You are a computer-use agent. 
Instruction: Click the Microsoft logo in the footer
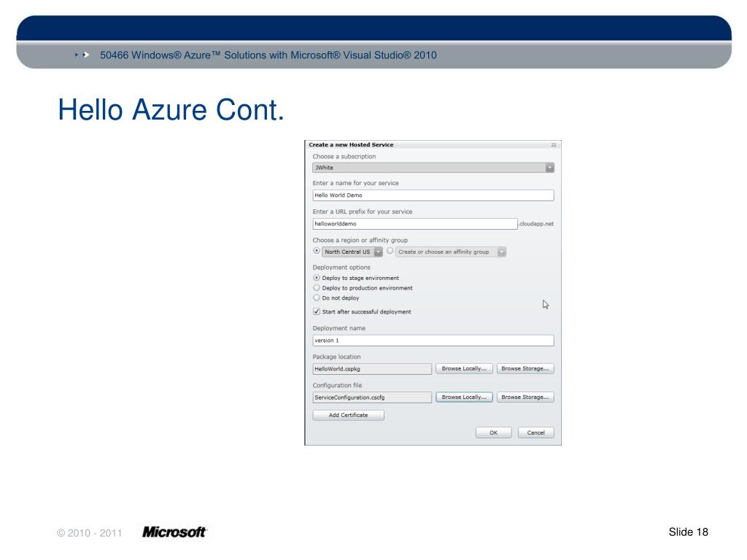(x=174, y=532)
